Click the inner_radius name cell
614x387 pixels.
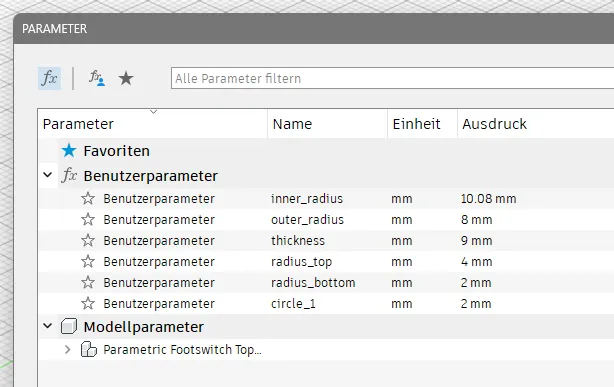click(307, 199)
